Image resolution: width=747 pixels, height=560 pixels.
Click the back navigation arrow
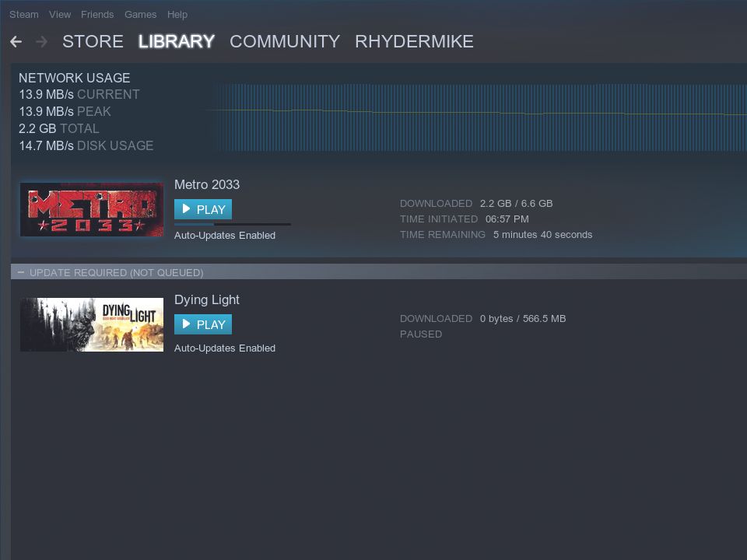tap(16, 41)
